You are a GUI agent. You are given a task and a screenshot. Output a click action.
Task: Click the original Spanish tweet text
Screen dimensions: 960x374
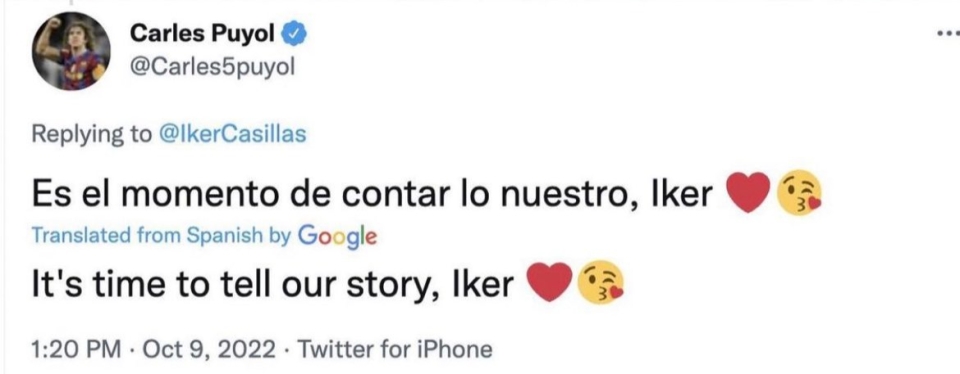[x=371, y=193]
